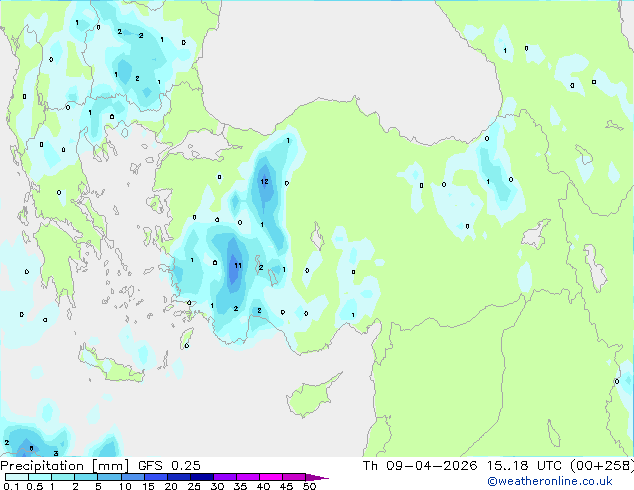Click the "11" precipitation value on map

point(238,266)
